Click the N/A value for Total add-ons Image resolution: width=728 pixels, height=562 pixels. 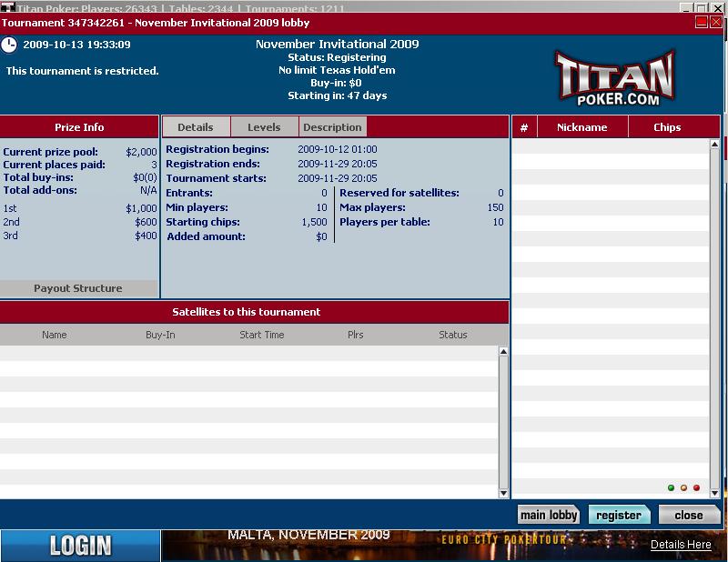click(x=148, y=190)
